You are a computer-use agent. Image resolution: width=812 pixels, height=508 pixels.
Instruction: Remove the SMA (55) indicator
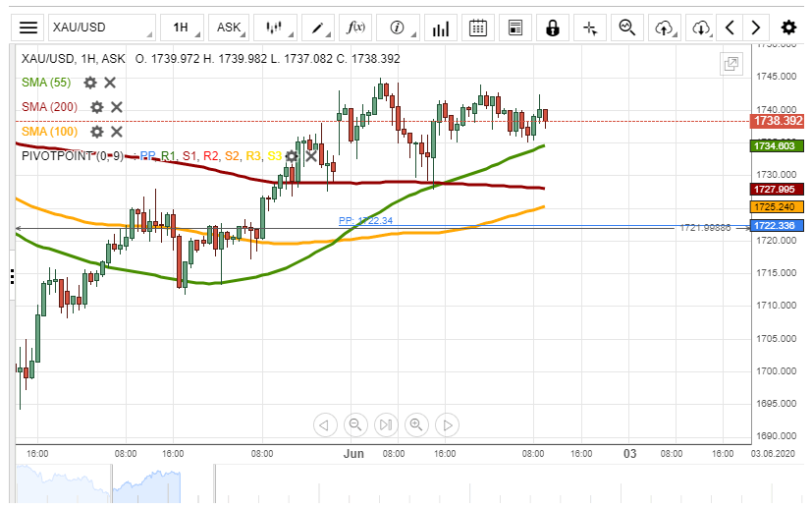tap(110, 83)
